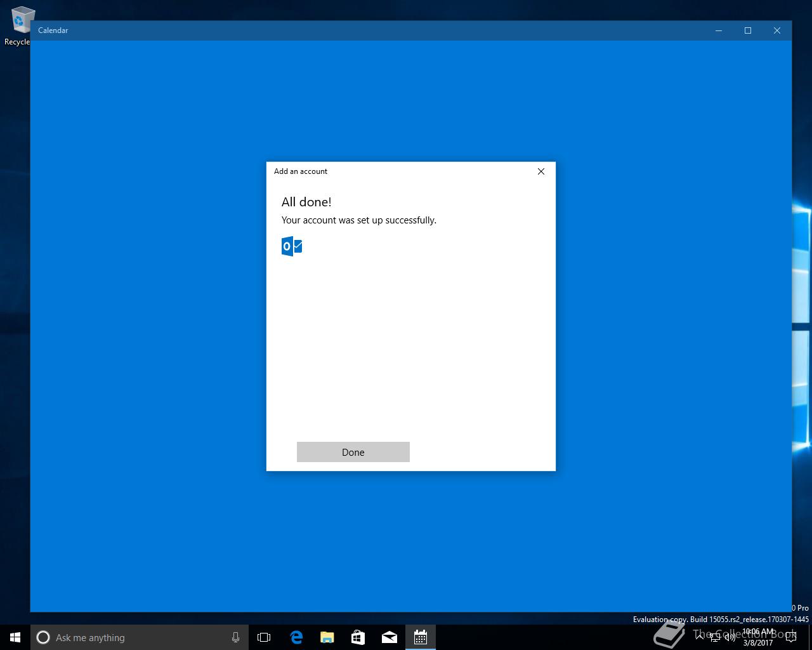Viewport: 812px width, 650px height.
Task: Click the "Add an account" dialog title
Action: point(301,171)
